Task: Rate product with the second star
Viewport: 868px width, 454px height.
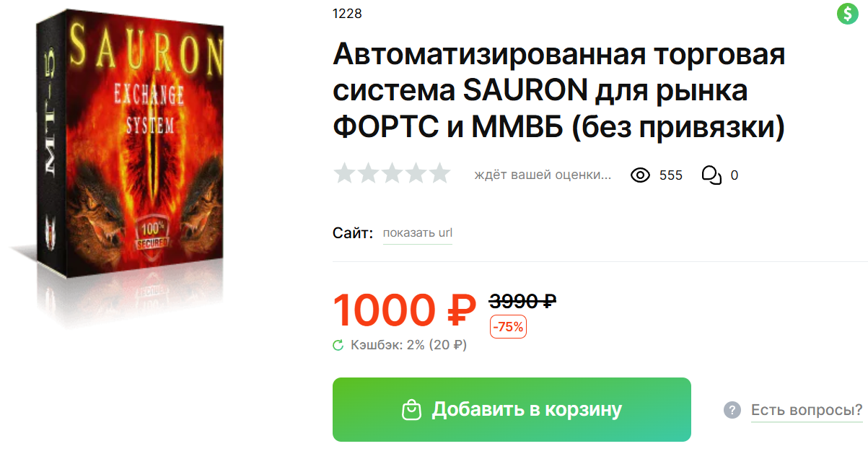Action: pos(368,173)
